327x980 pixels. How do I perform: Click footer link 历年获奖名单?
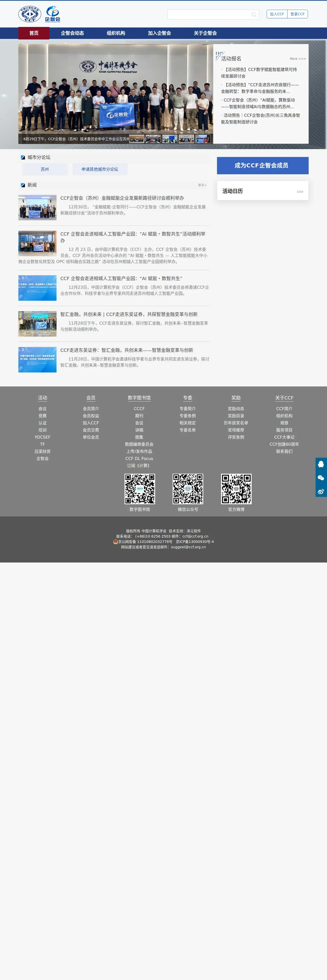(236, 423)
